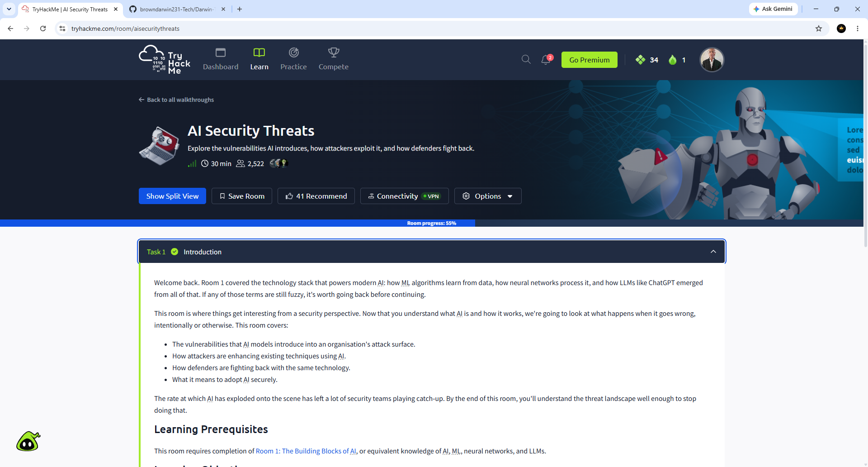The width and height of the screenshot is (868, 467).
Task: Click the Learning Prerequisites heading
Action: pyautogui.click(x=211, y=429)
